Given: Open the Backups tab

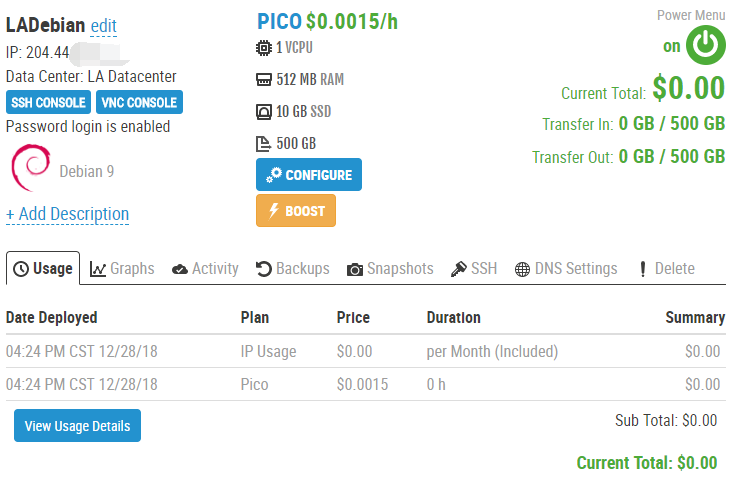Looking at the screenshot, I should pos(293,268).
